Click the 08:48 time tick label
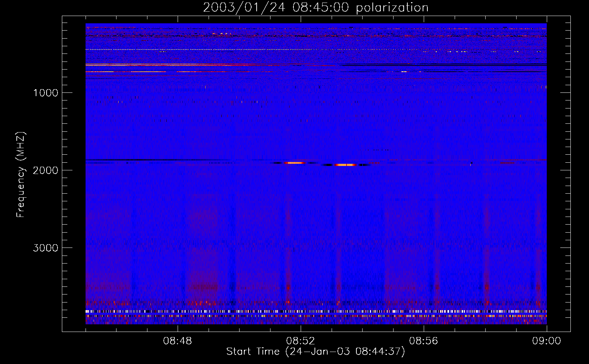The width and height of the screenshot is (589, 364). point(178,341)
